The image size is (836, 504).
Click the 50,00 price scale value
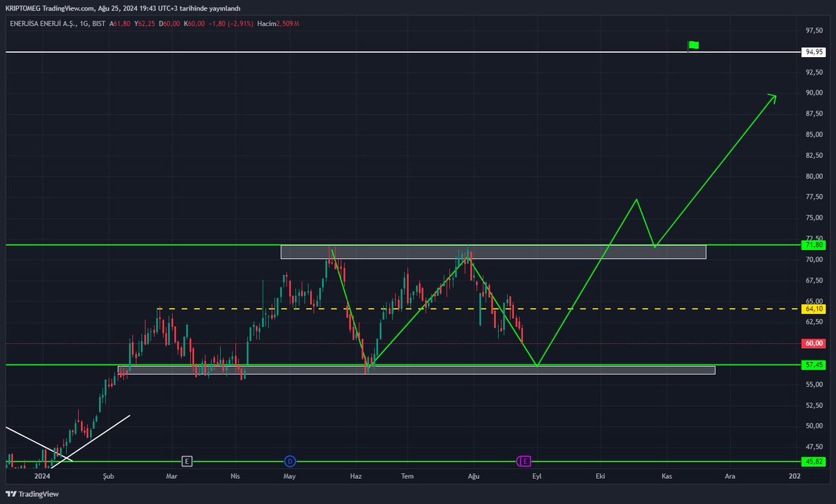[x=814, y=426]
